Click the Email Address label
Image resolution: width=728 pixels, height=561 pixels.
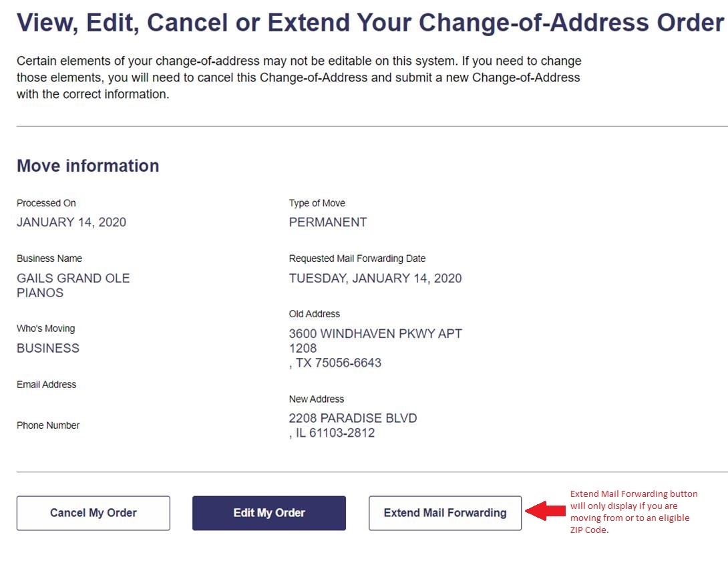(47, 385)
